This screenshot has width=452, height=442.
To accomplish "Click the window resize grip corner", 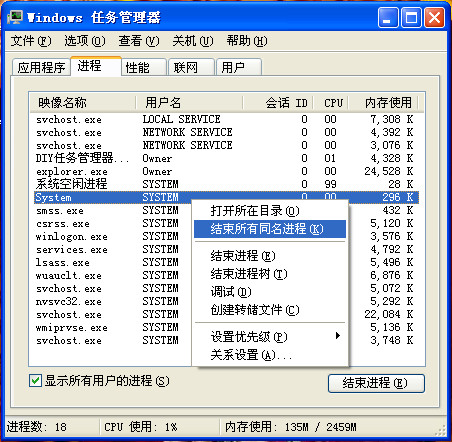I will click(441, 431).
